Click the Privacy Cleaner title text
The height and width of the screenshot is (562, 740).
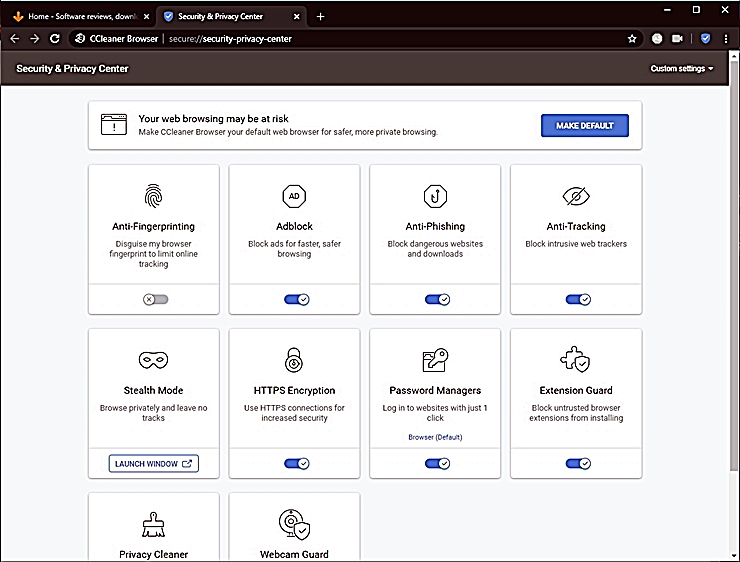(x=153, y=554)
